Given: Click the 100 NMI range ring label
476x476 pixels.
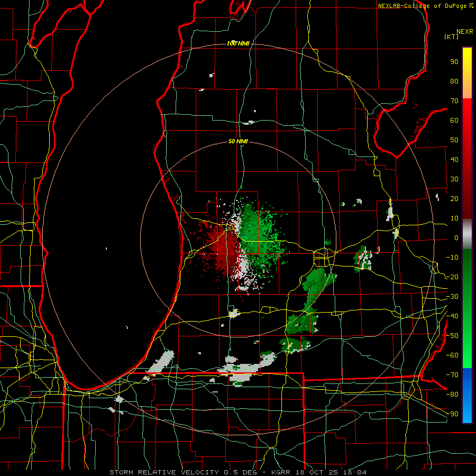Looking at the screenshot, I should pyautogui.click(x=238, y=44).
